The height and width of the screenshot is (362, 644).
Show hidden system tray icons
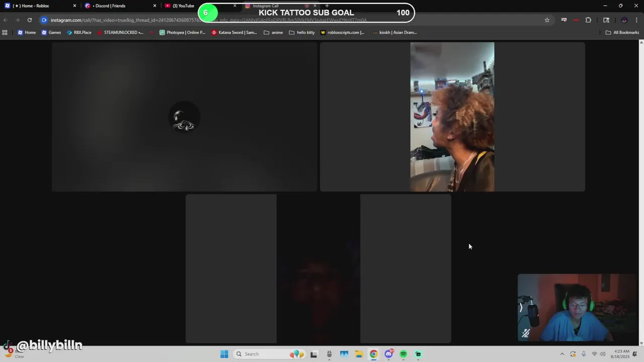(x=562, y=354)
